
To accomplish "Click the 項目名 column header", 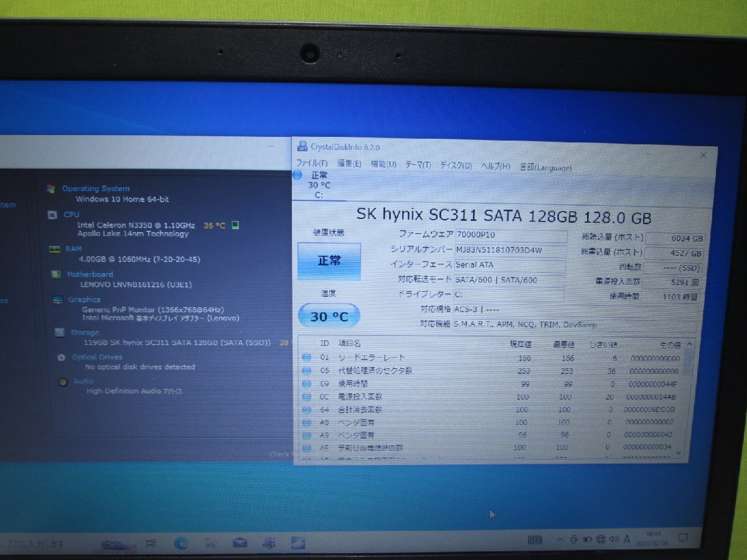I will pyautogui.click(x=349, y=343).
